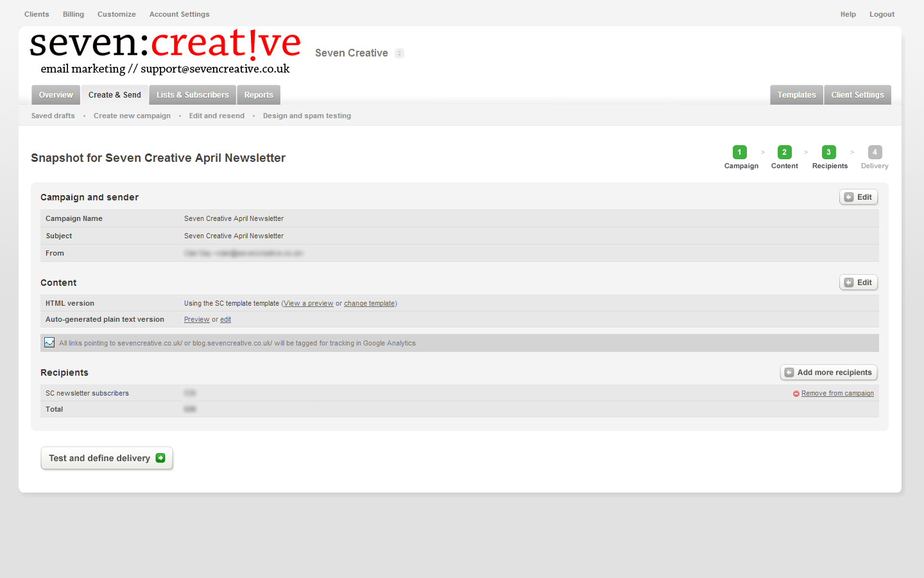Click the step 1 Campaign badge
This screenshot has height=578, width=924.
pos(739,152)
